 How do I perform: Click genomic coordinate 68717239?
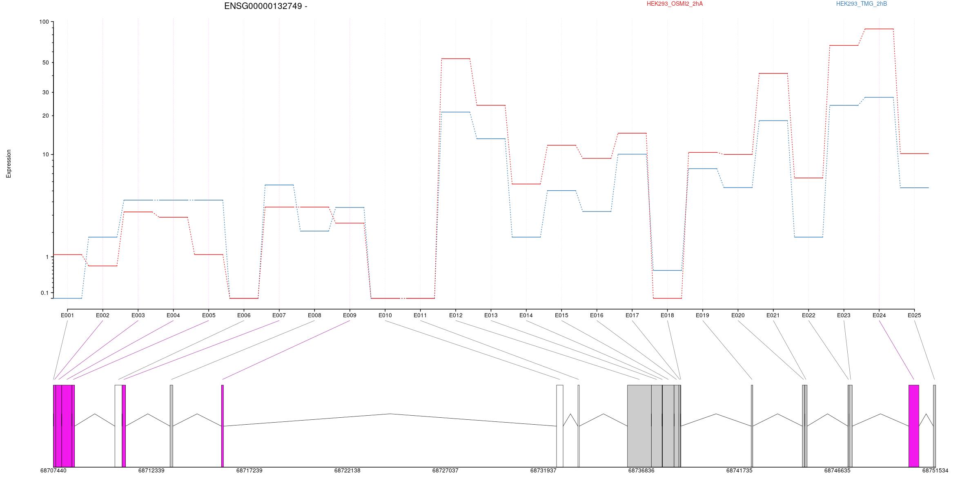[249, 470]
